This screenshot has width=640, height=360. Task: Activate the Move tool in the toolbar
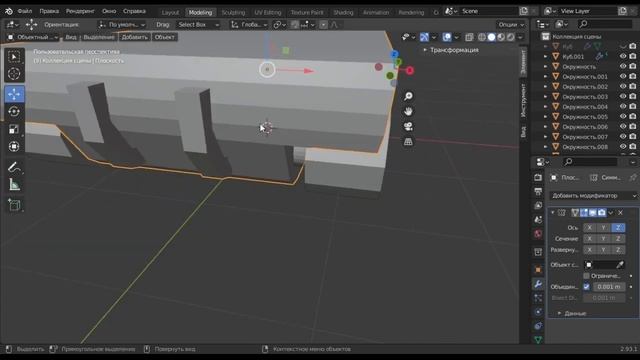pos(14,94)
